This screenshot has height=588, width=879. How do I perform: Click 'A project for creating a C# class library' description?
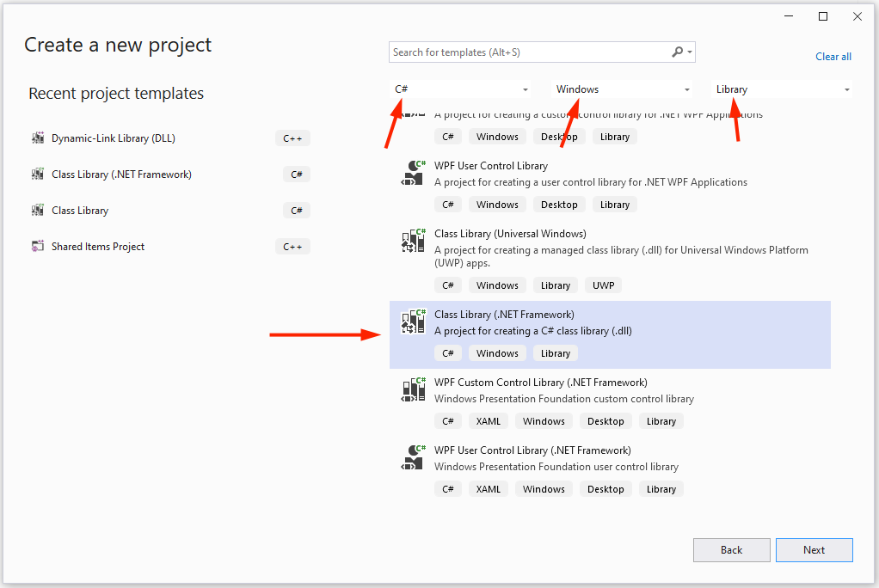(533, 331)
